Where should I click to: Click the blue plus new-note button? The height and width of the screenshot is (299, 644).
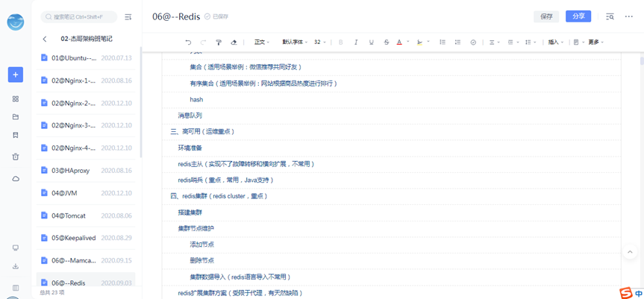tap(16, 75)
